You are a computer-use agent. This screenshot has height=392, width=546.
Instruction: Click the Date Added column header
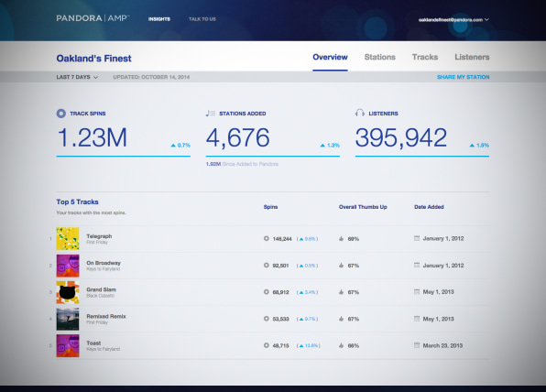click(429, 207)
